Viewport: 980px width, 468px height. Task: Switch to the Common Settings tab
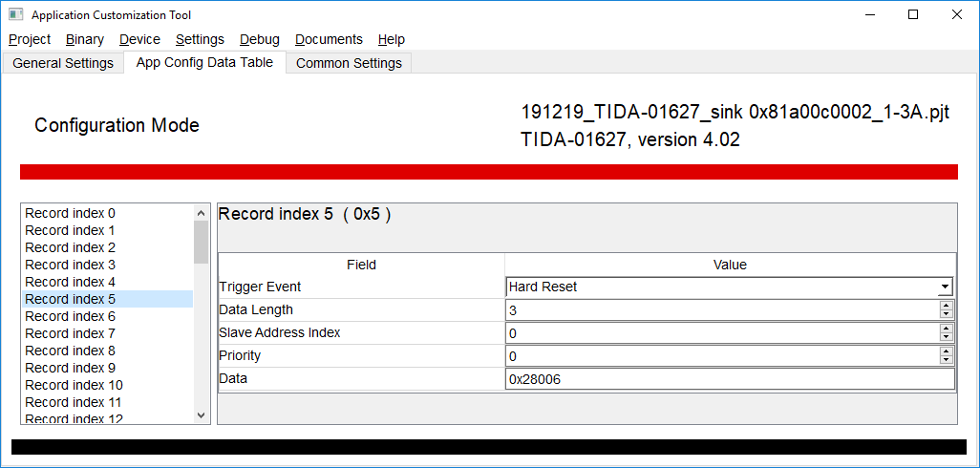(x=349, y=63)
